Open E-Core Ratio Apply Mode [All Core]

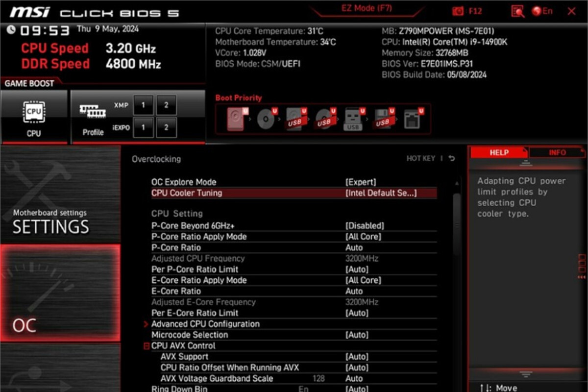[363, 280]
